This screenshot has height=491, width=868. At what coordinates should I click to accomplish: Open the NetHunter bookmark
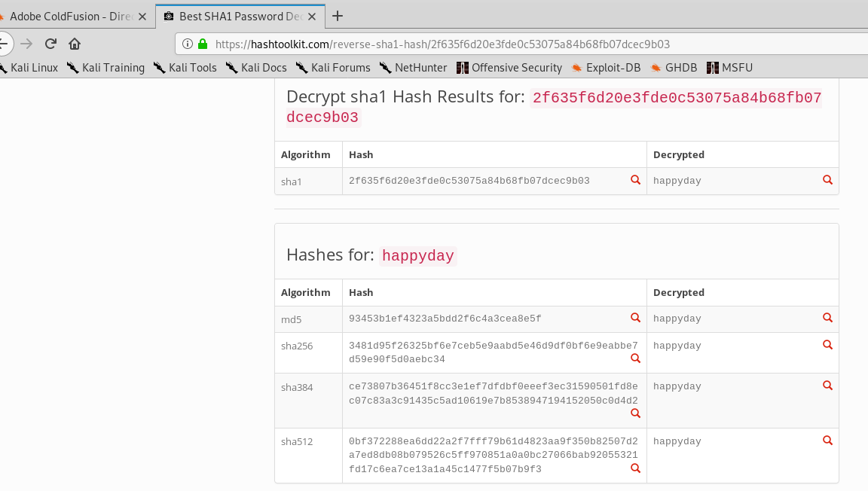coord(413,68)
